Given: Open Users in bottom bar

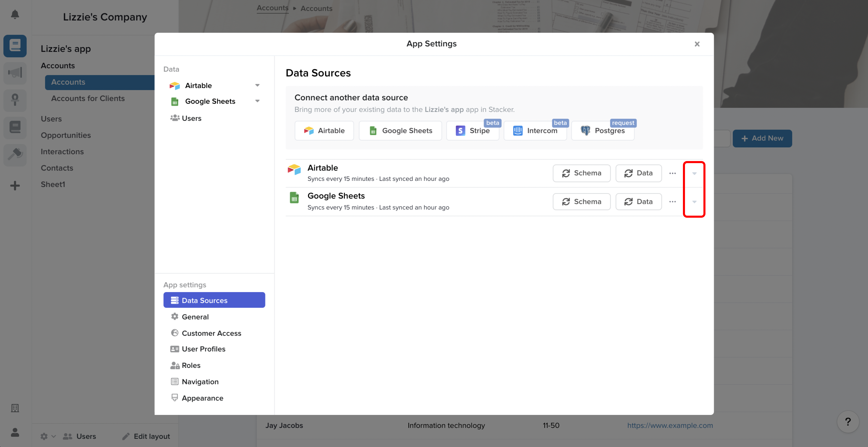Looking at the screenshot, I should (x=79, y=436).
